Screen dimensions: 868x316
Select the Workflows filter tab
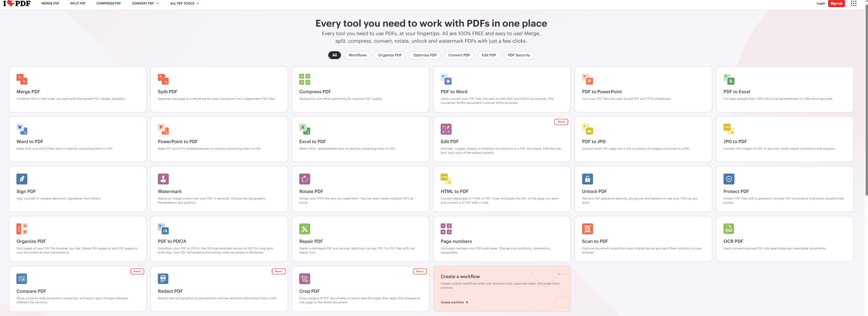tap(357, 55)
